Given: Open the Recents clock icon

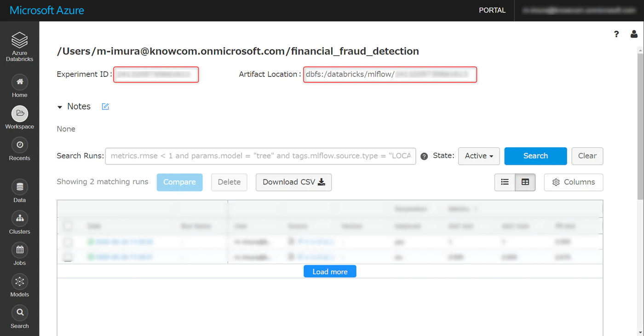Looking at the screenshot, I should pyautogui.click(x=20, y=145).
